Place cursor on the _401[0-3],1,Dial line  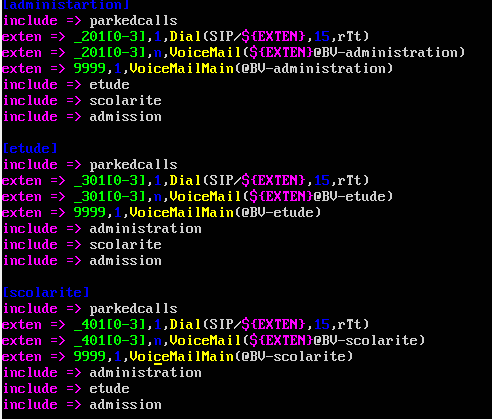click(x=186, y=324)
